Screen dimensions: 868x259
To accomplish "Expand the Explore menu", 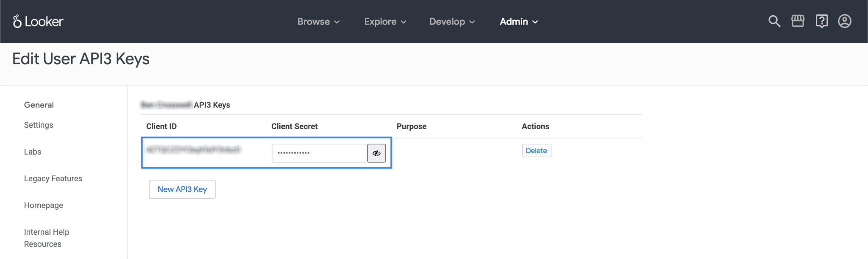I will pos(385,22).
